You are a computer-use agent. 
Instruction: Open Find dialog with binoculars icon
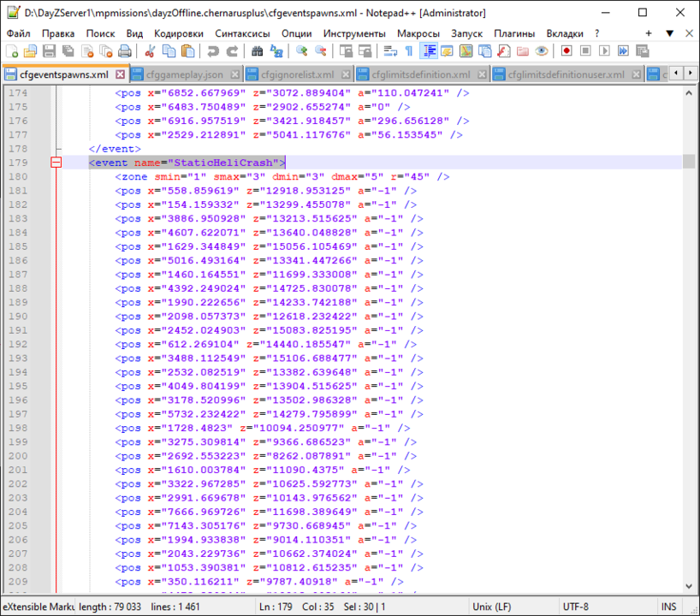257,51
